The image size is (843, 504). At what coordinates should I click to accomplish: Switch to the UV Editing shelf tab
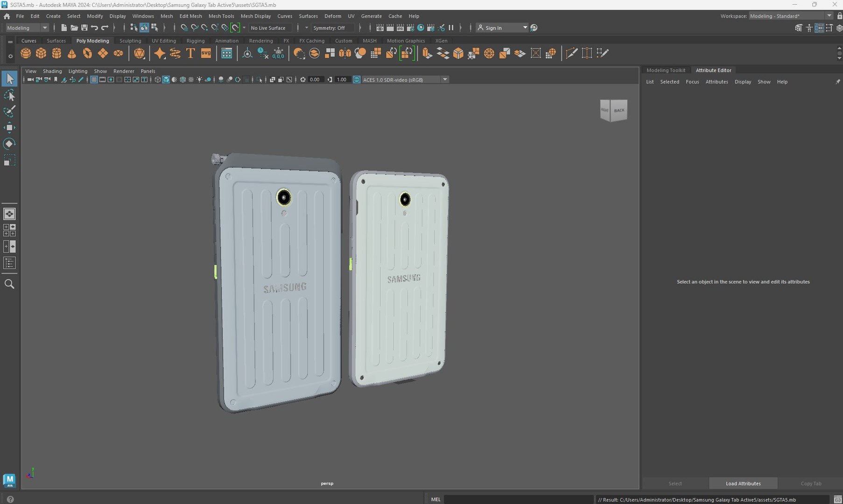(164, 41)
